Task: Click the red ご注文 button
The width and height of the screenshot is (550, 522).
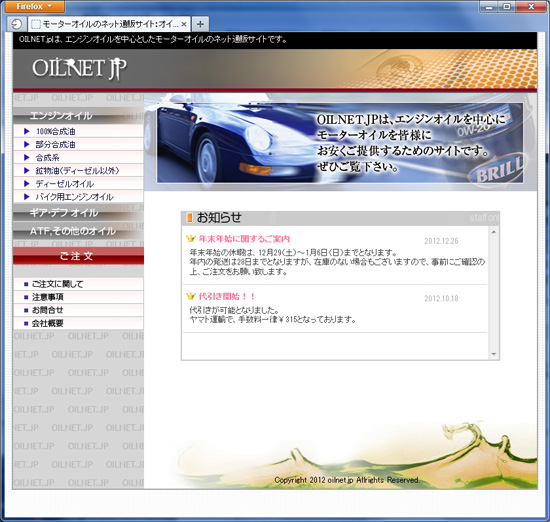Action: point(78,256)
